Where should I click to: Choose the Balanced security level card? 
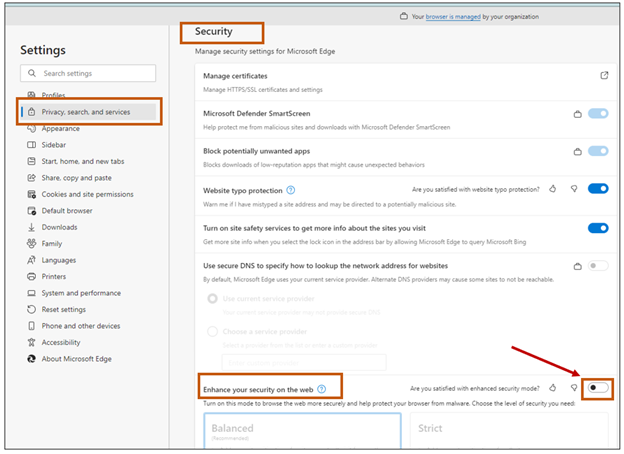click(302, 431)
